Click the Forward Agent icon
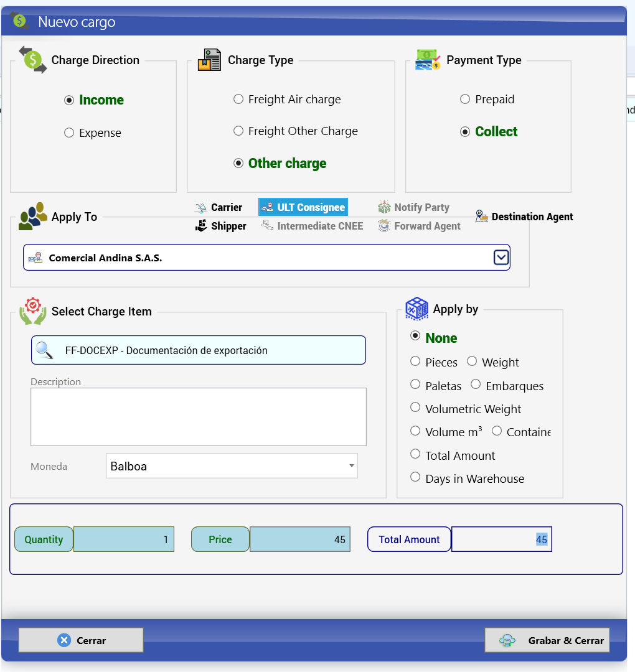 (384, 225)
